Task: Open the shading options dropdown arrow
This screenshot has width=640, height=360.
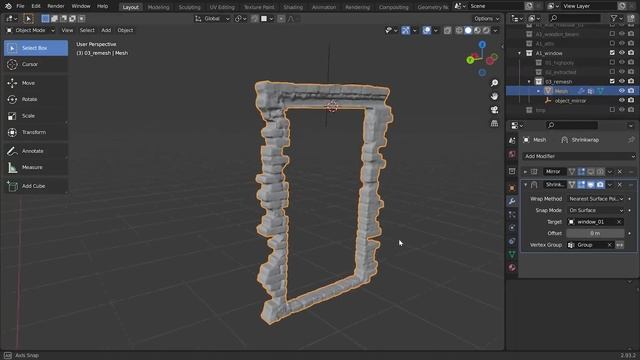Action: click(496, 30)
